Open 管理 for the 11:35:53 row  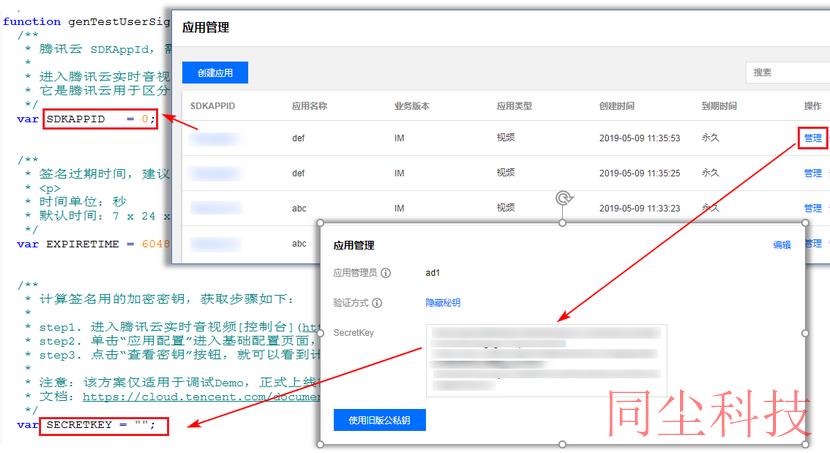813,138
